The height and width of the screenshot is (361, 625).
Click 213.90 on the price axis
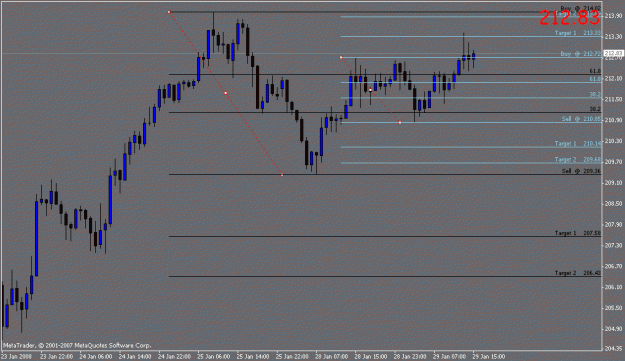click(x=613, y=16)
